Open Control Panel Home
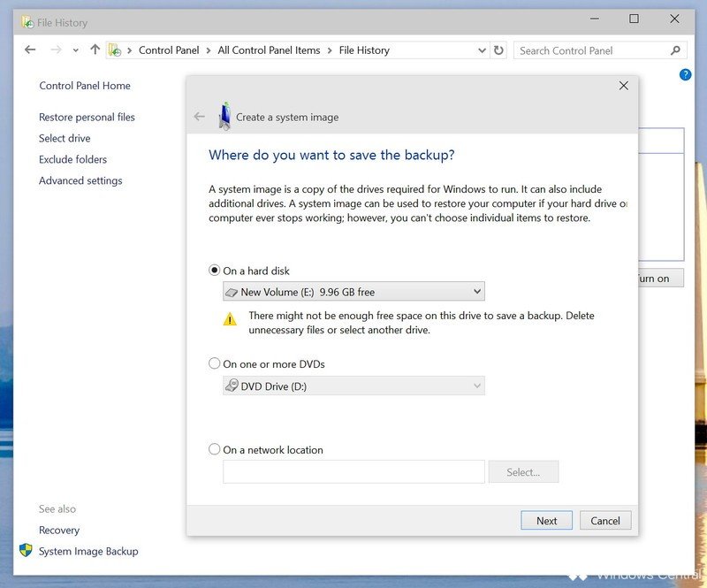Viewport: 707px width, 588px height. point(85,86)
